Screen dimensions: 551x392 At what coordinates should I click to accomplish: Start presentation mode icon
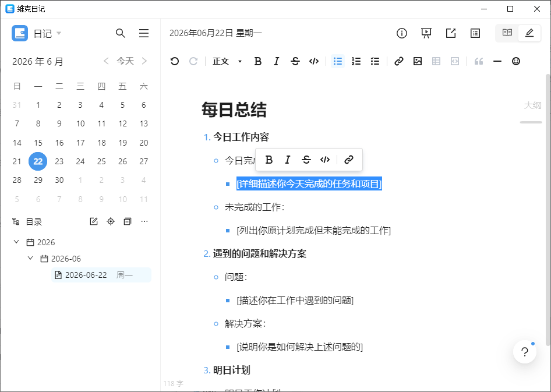click(426, 33)
